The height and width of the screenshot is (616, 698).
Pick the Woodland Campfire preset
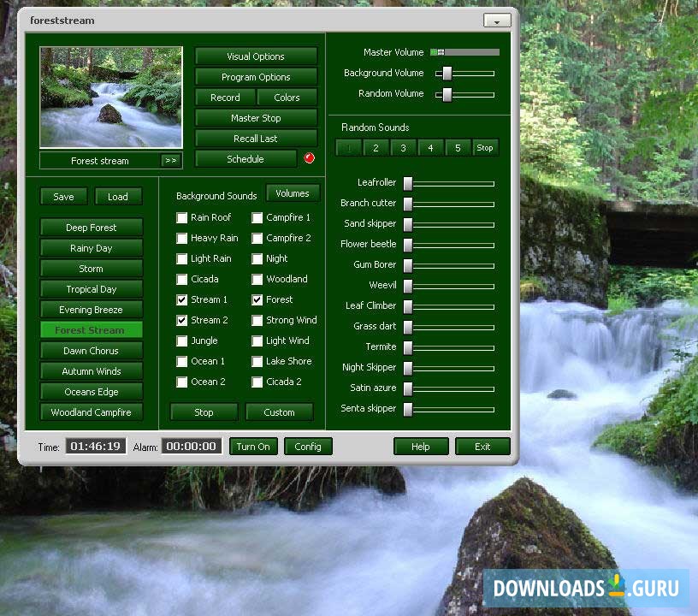click(92, 412)
